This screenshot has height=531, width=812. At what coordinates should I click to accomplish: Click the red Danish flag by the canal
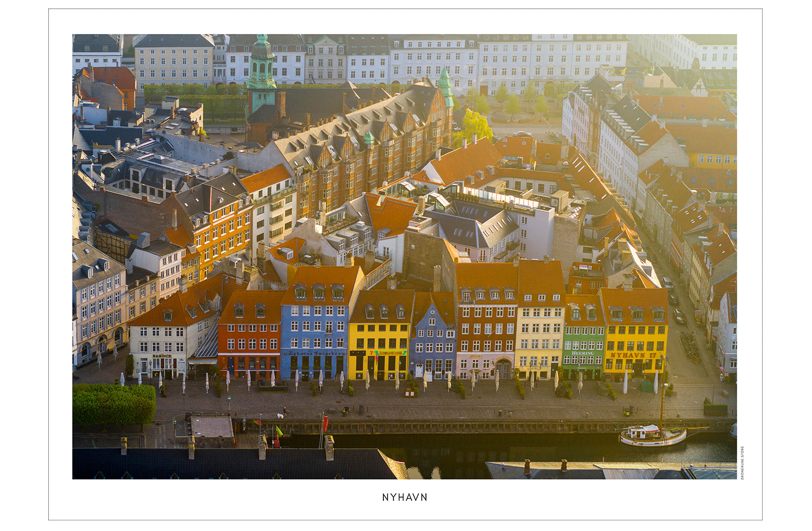point(325,423)
